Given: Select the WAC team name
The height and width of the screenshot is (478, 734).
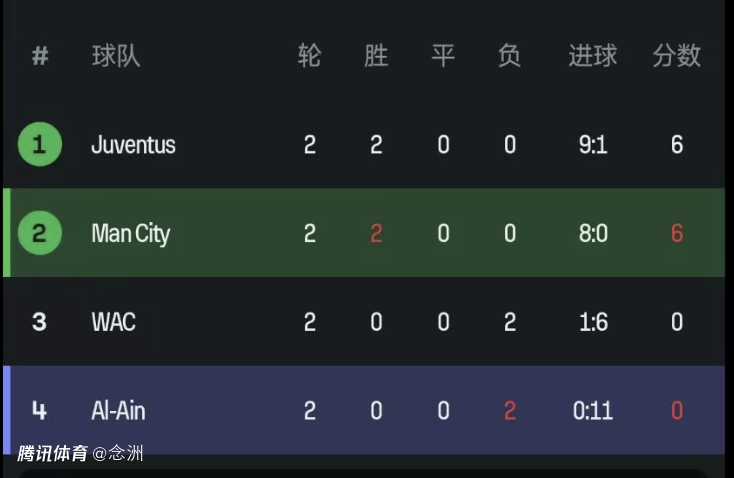Looking at the screenshot, I should [114, 322].
